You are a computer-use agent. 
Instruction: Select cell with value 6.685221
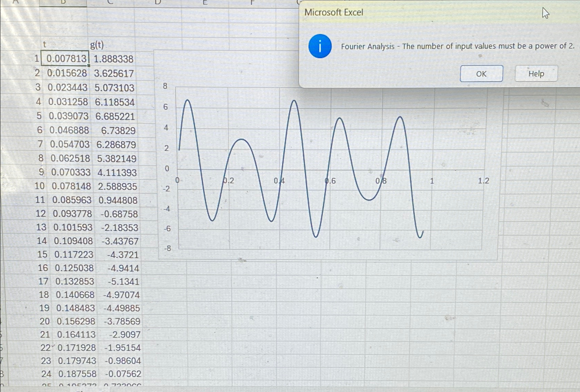coord(115,116)
